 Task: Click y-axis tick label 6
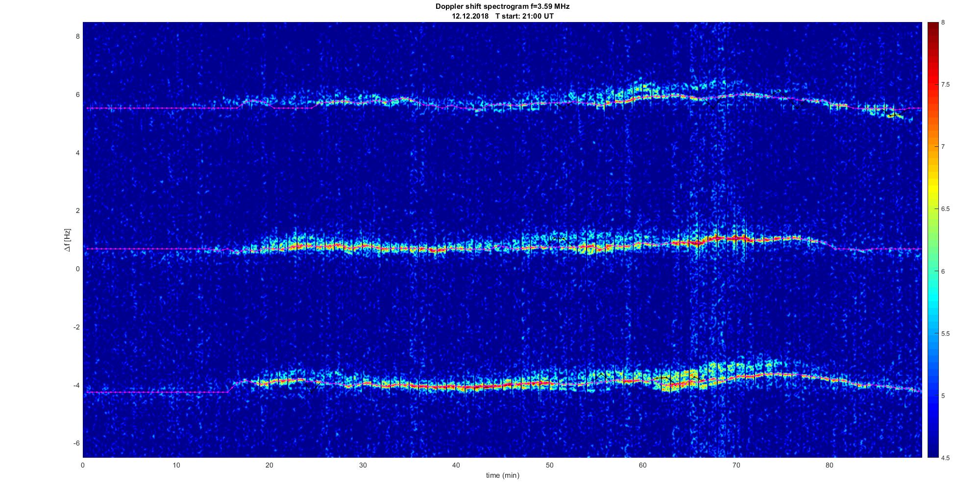pos(77,94)
